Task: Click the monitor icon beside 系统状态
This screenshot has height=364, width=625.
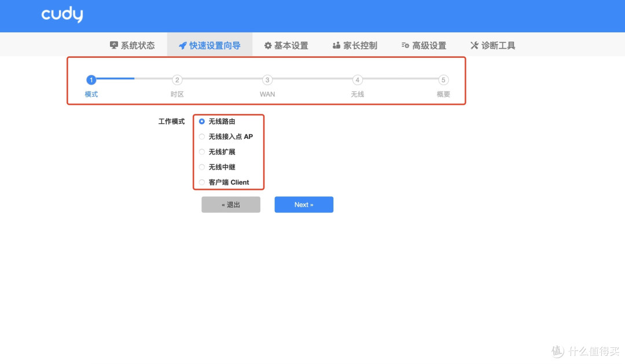Action: point(113,45)
